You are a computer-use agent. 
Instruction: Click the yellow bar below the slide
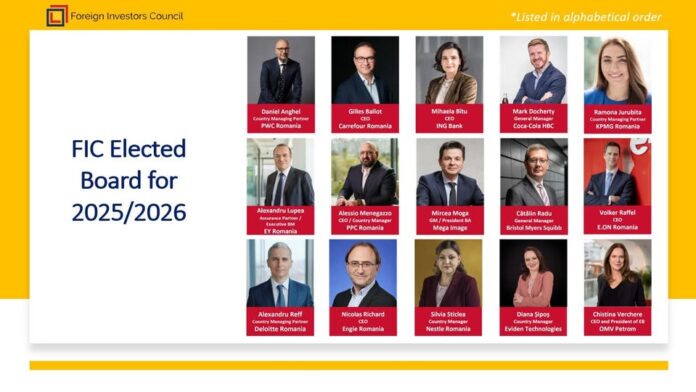point(349,365)
